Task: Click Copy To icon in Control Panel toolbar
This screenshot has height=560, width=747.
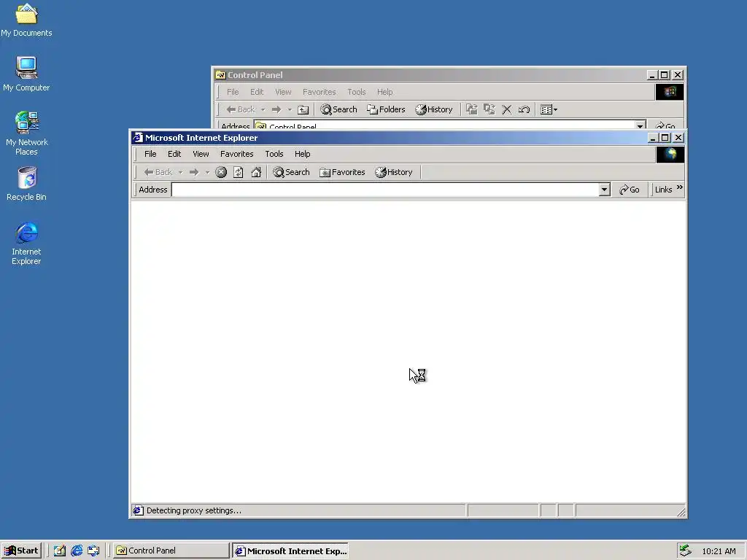Action: pos(489,109)
